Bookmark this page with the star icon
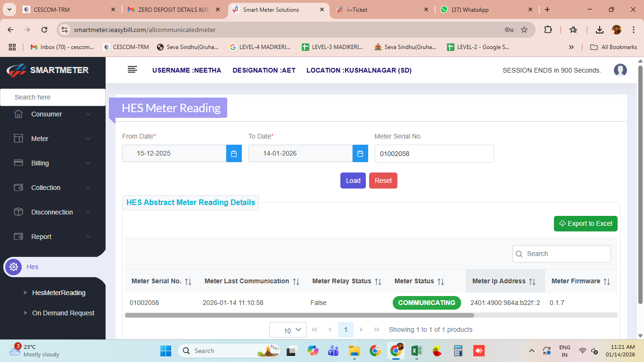 tap(524, 30)
